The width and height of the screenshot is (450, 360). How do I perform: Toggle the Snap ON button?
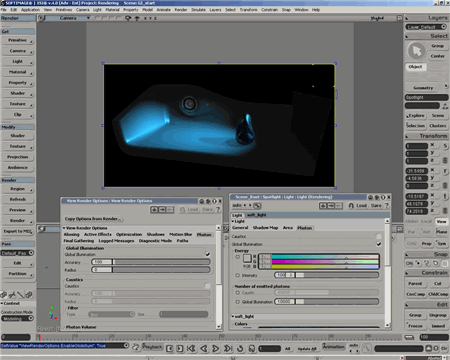coord(409,263)
